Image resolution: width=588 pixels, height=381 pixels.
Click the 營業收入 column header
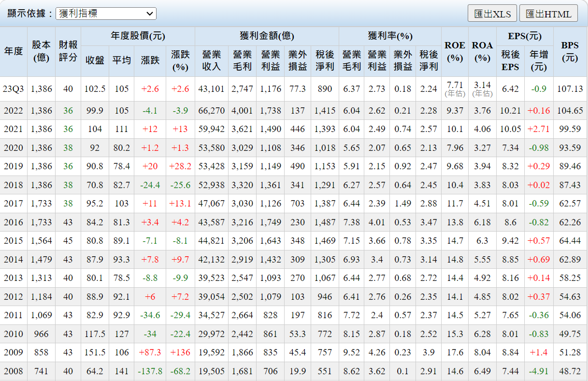point(211,60)
